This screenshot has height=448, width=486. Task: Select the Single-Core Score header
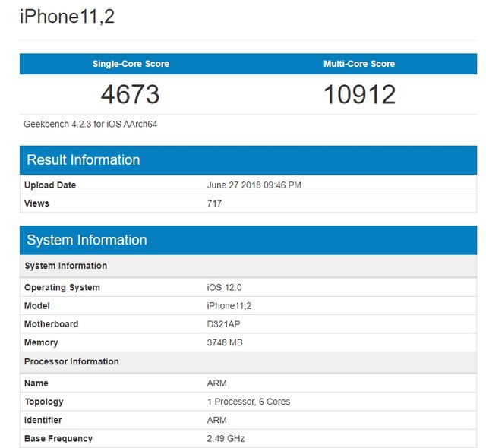(x=131, y=64)
